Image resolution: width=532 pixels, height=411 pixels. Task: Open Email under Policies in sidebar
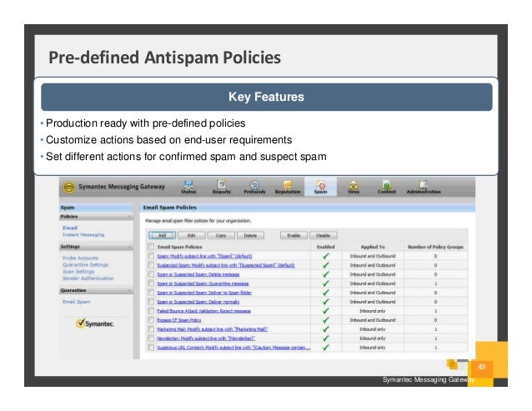(70, 228)
